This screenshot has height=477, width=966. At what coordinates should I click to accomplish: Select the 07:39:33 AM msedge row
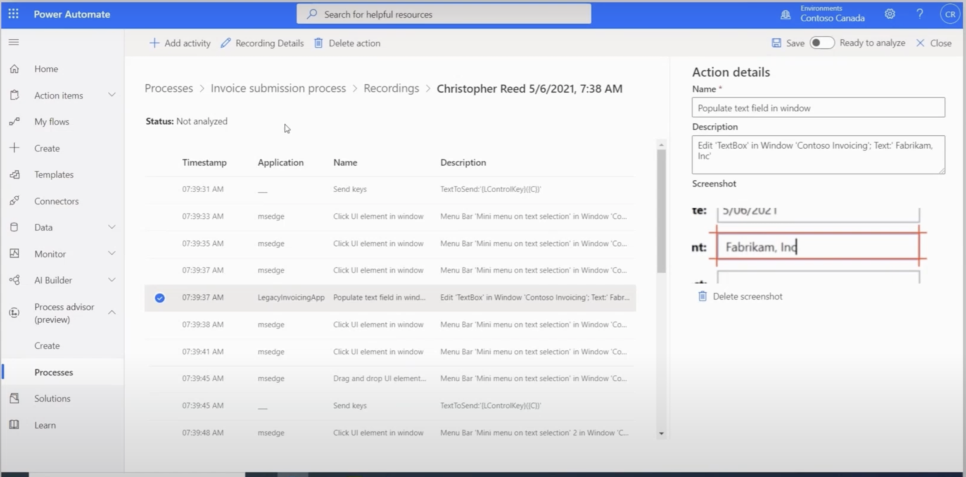[390, 216]
